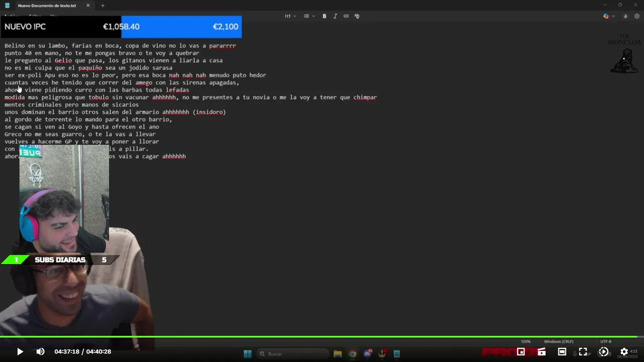Click the red clip/cast icon
The image size is (644, 362).
click(541, 351)
